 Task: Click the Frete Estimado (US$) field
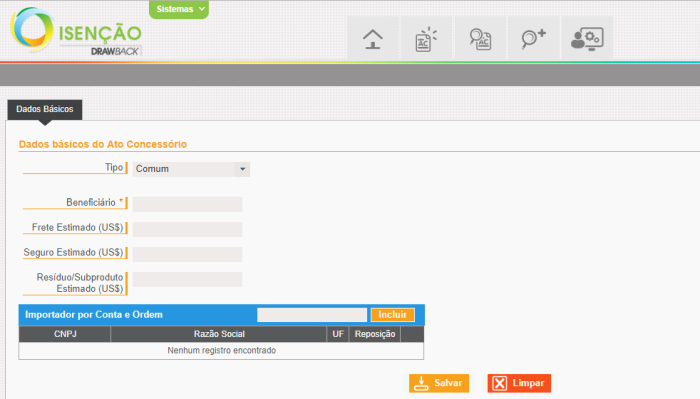point(188,229)
